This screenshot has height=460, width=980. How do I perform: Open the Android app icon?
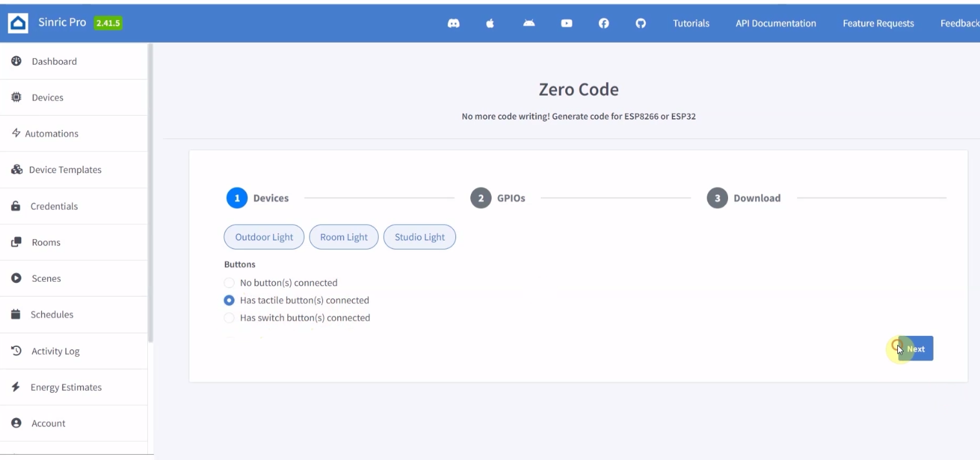pyautogui.click(x=528, y=23)
